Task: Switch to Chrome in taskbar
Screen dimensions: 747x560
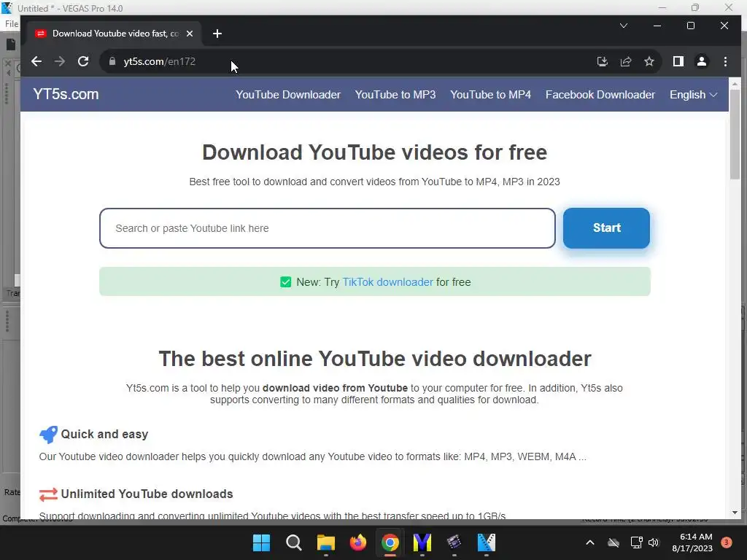Action: point(390,542)
